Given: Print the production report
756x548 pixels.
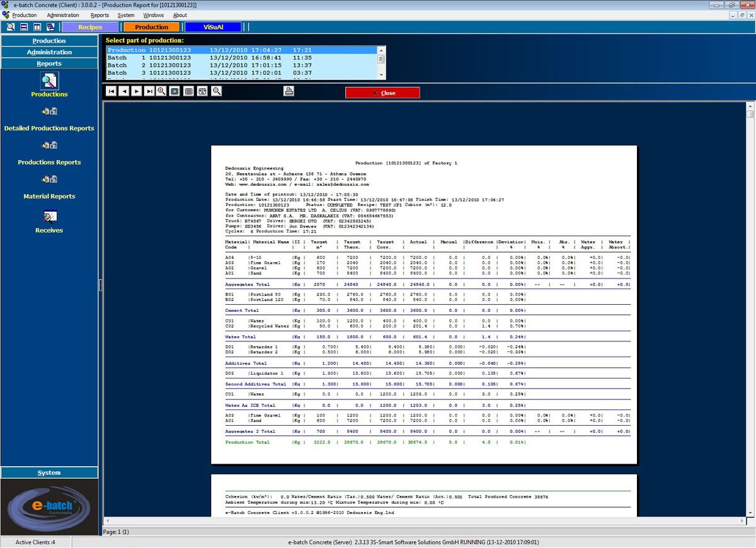Looking at the screenshot, I should pyautogui.click(x=289, y=91).
